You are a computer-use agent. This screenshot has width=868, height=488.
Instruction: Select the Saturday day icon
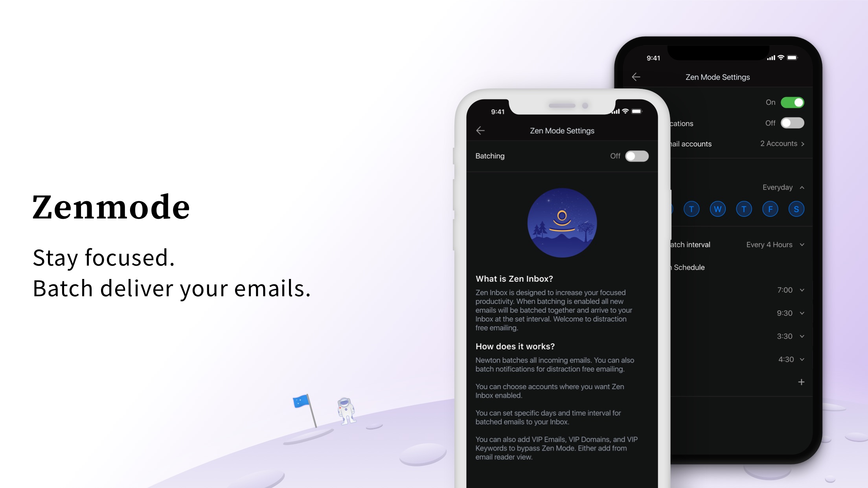click(x=796, y=209)
